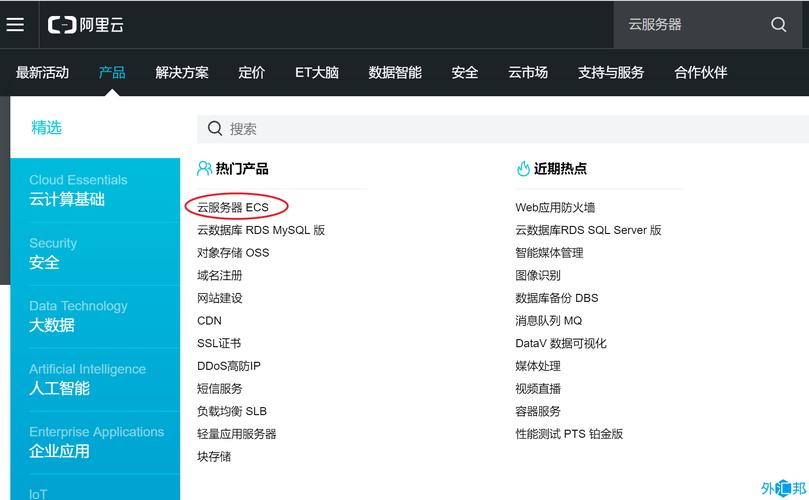The image size is (809, 500).
Task: Open 域名注册 link
Action: [x=220, y=276]
